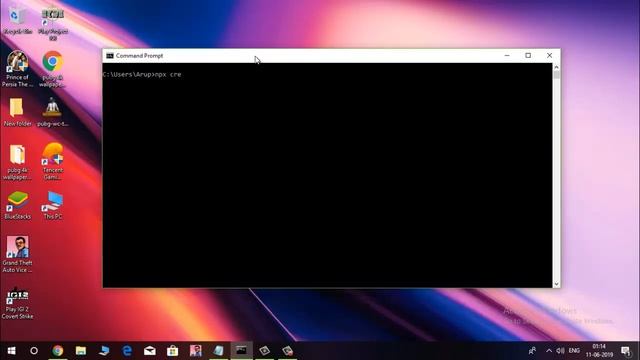This screenshot has height=360, width=640.
Task: Open Cortana search circle in taskbar
Action: pos(34,351)
